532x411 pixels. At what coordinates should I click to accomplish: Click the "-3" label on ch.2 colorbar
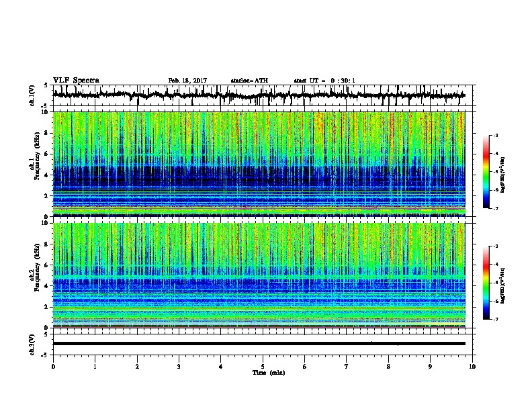(x=495, y=246)
